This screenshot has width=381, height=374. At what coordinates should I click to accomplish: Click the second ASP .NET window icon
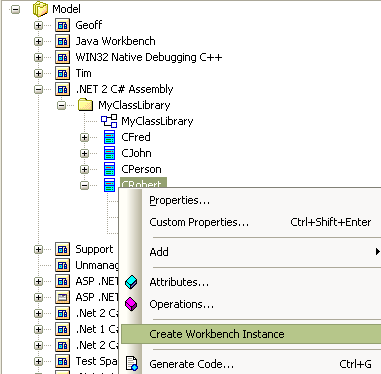pyautogui.click(x=62, y=297)
